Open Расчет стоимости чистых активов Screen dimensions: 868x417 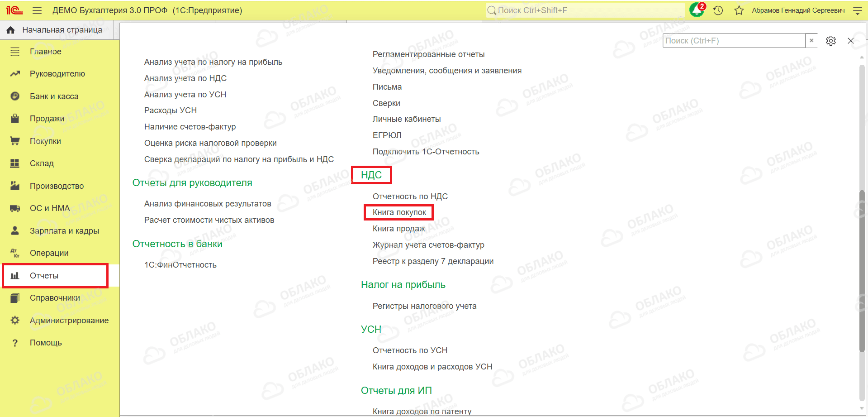coord(209,220)
